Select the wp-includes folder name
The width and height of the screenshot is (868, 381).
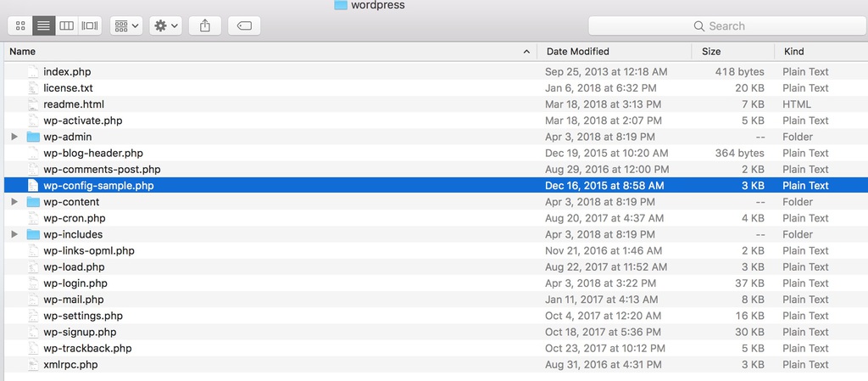point(73,235)
